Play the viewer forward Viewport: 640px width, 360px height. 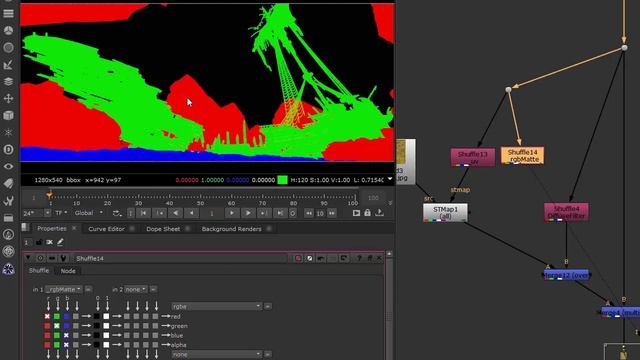(x=248, y=213)
